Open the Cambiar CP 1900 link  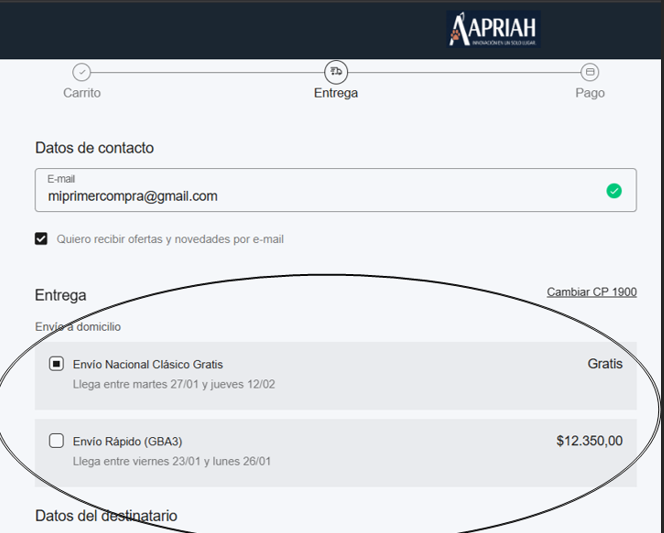[x=591, y=292]
